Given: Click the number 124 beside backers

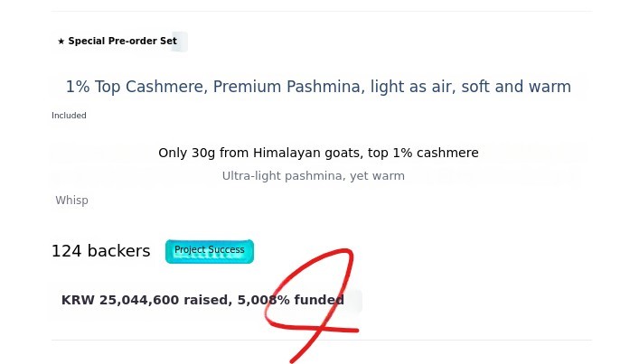Looking at the screenshot, I should [x=66, y=251].
